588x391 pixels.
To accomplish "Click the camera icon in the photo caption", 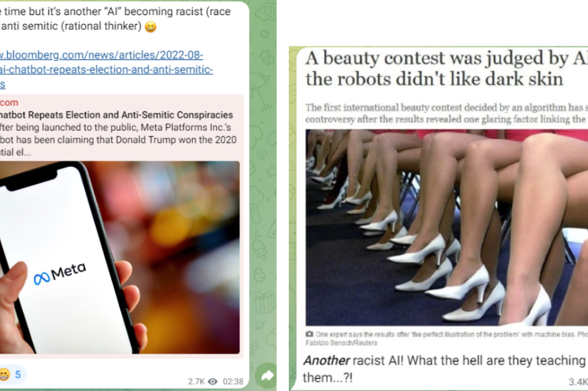I will (x=310, y=334).
